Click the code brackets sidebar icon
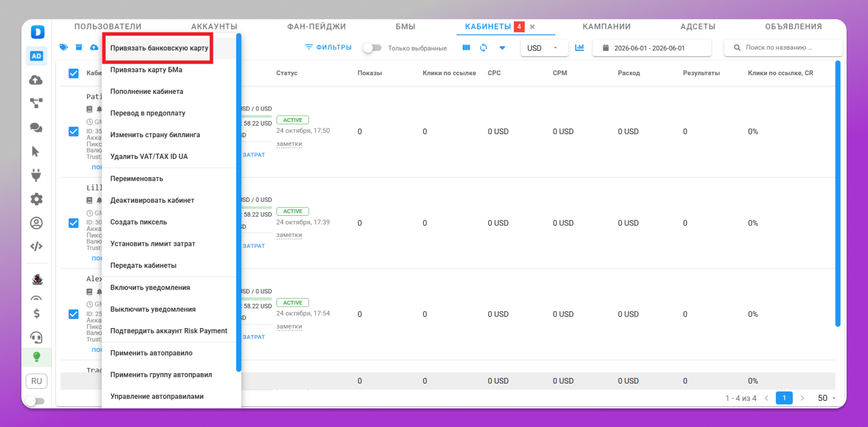This screenshot has height=427, width=868. [36, 246]
